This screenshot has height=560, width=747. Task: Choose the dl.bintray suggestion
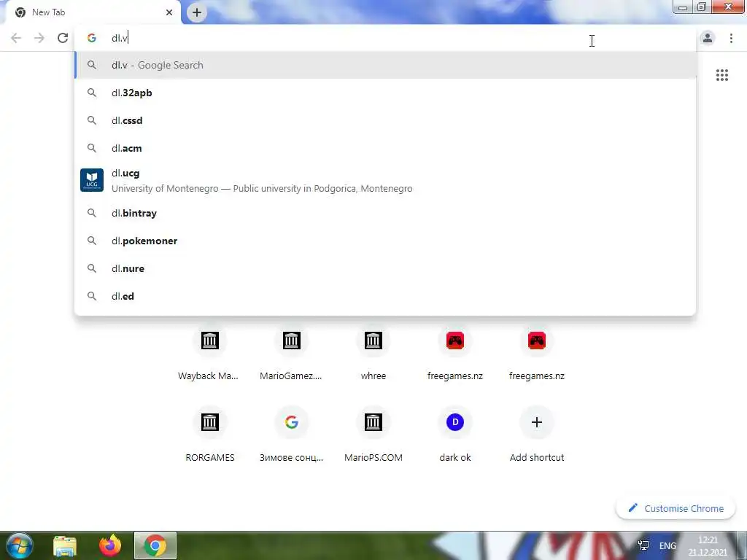[x=385, y=213]
